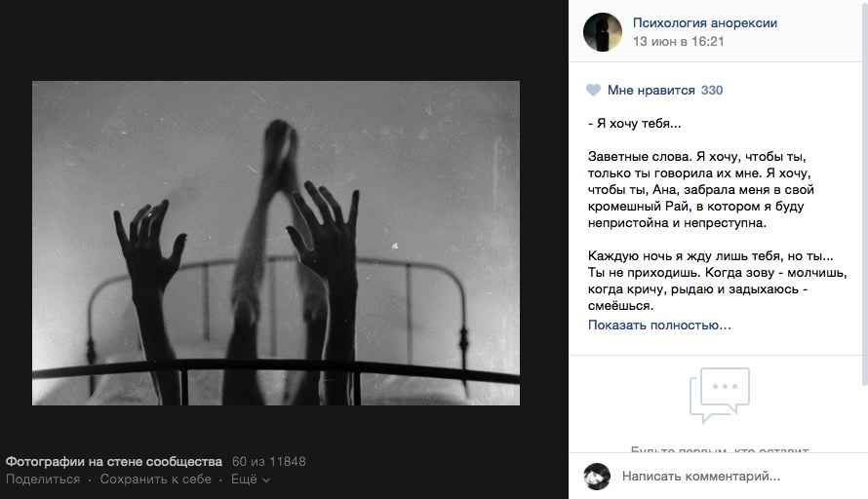This screenshot has width=868, height=499.
Task: Click the speech bubble comments placeholder icon
Action: pyautogui.click(x=719, y=395)
